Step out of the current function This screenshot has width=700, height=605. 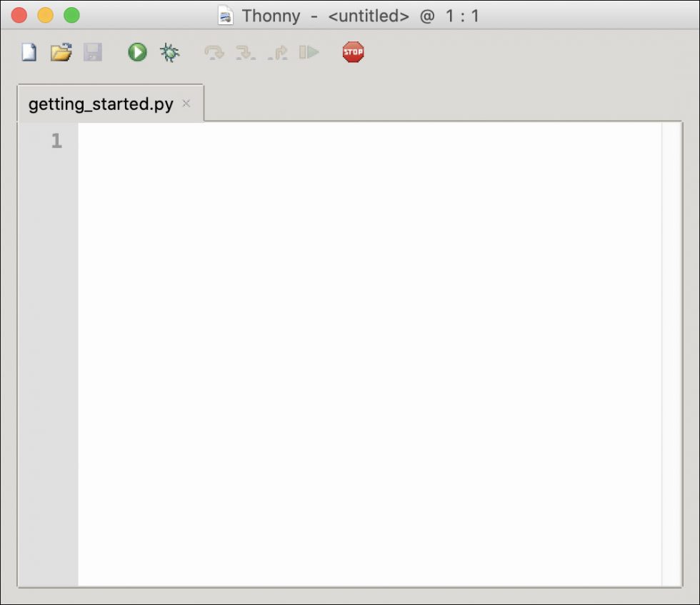(x=279, y=51)
